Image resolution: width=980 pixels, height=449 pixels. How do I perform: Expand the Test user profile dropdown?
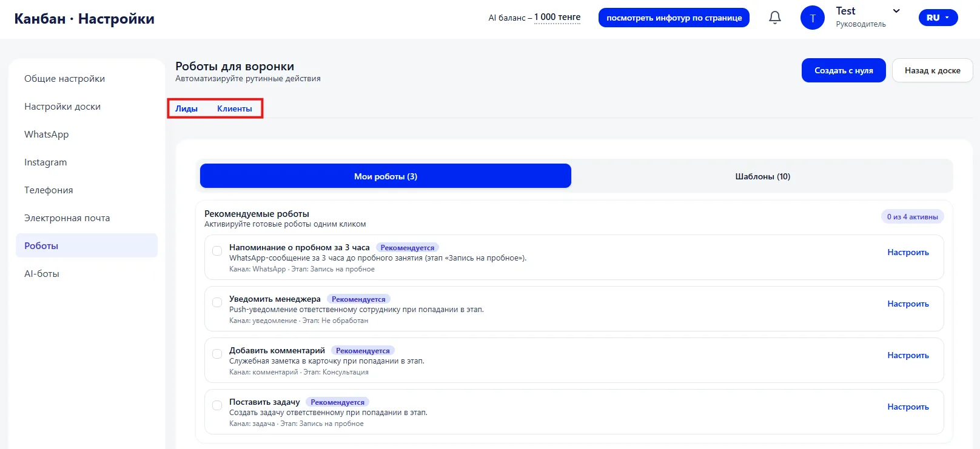896,11
